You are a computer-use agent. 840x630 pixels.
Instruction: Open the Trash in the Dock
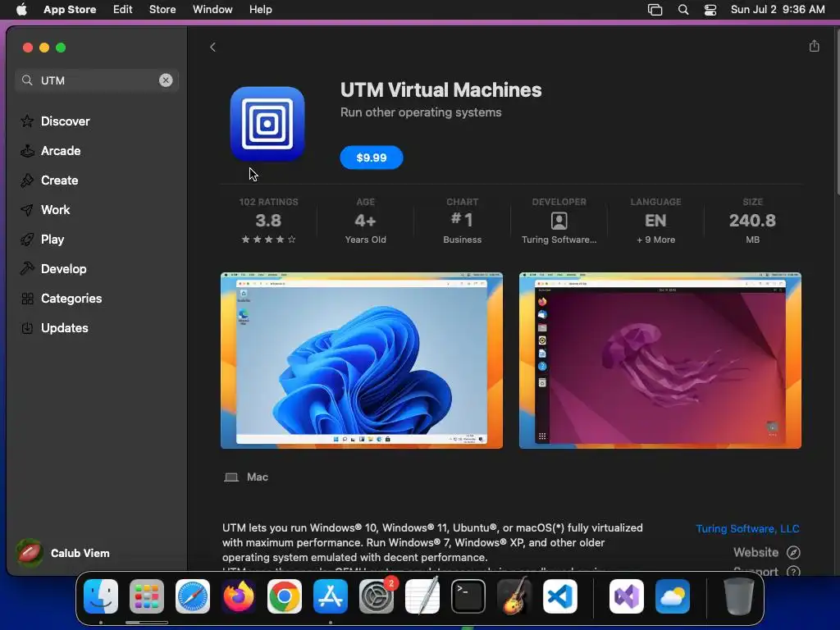click(739, 596)
